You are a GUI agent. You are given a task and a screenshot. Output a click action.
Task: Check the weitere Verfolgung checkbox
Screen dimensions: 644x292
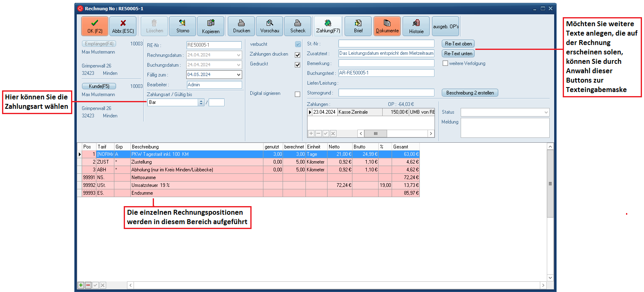click(x=446, y=63)
